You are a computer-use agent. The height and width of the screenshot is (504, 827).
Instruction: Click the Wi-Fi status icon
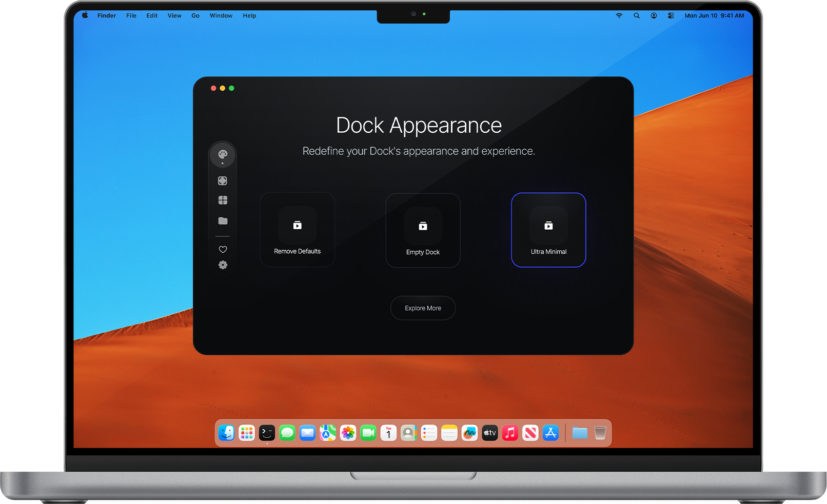pyautogui.click(x=619, y=16)
